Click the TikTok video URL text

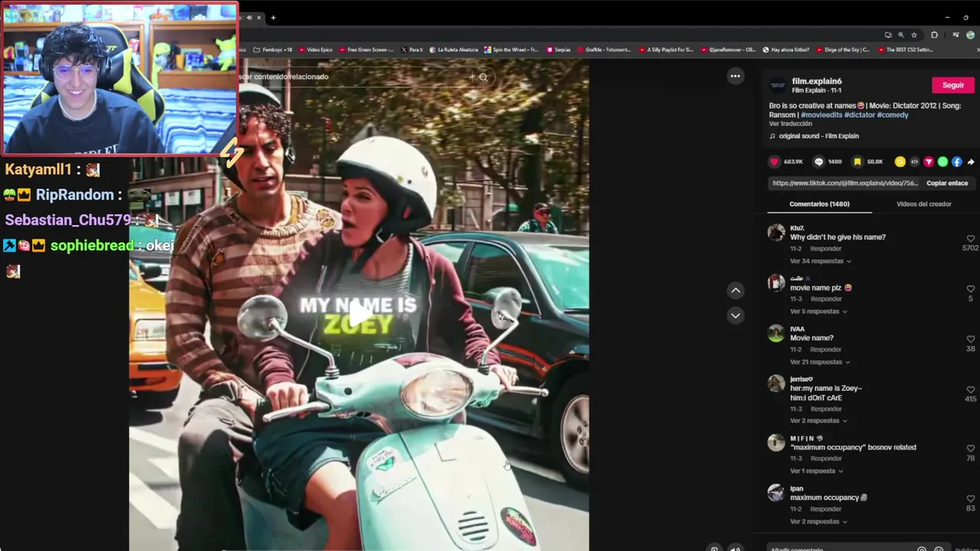tap(844, 184)
